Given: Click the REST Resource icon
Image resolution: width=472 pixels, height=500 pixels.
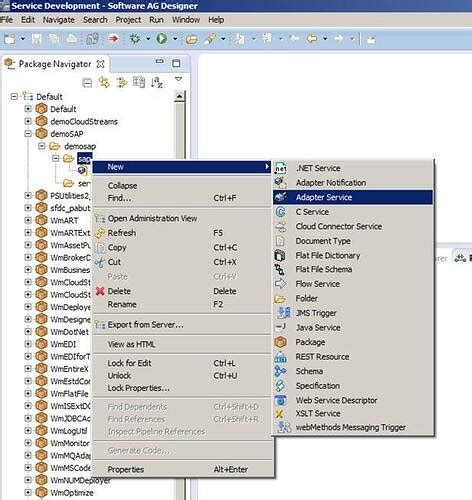Looking at the screenshot, I should pyautogui.click(x=280, y=357).
